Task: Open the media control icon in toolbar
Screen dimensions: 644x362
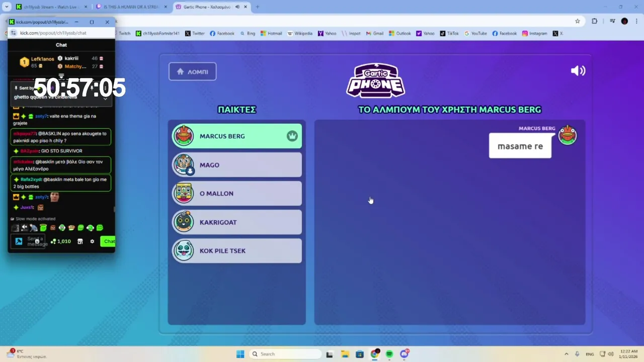Action: 612,21
